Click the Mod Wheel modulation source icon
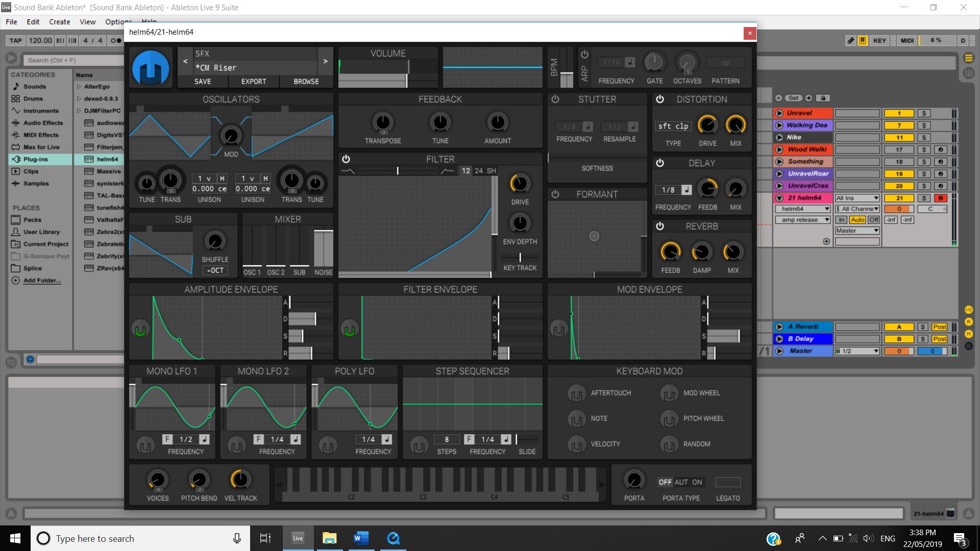Image resolution: width=980 pixels, height=551 pixels. click(x=669, y=393)
